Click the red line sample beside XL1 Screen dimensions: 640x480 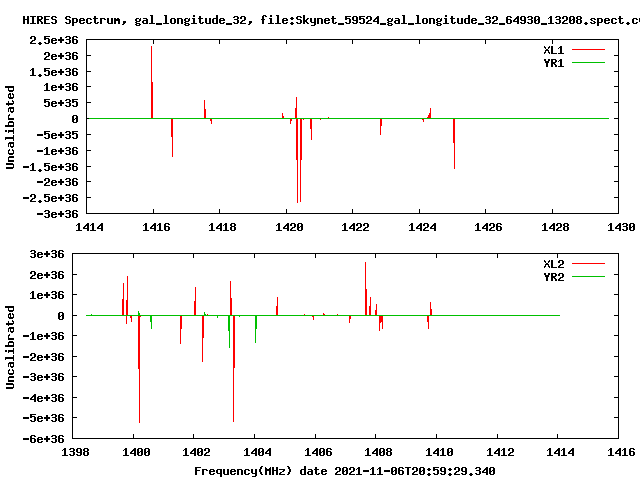click(588, 50)
